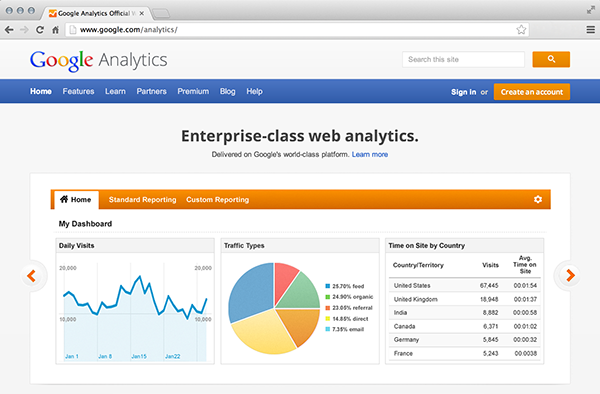Screen dimensions: 600x394
Task: Click the My Dashboard heading
Action: [x=85, y=224]
